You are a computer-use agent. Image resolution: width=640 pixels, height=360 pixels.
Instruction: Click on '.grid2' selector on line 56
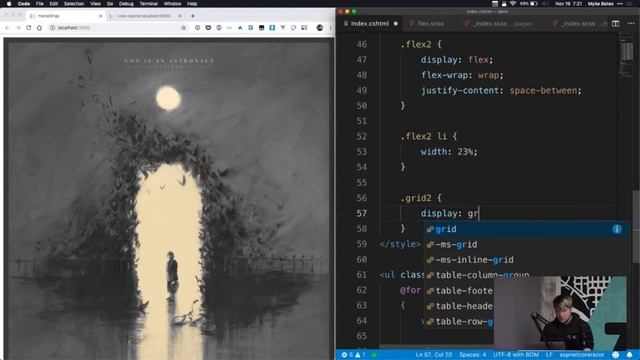(416, 198)
